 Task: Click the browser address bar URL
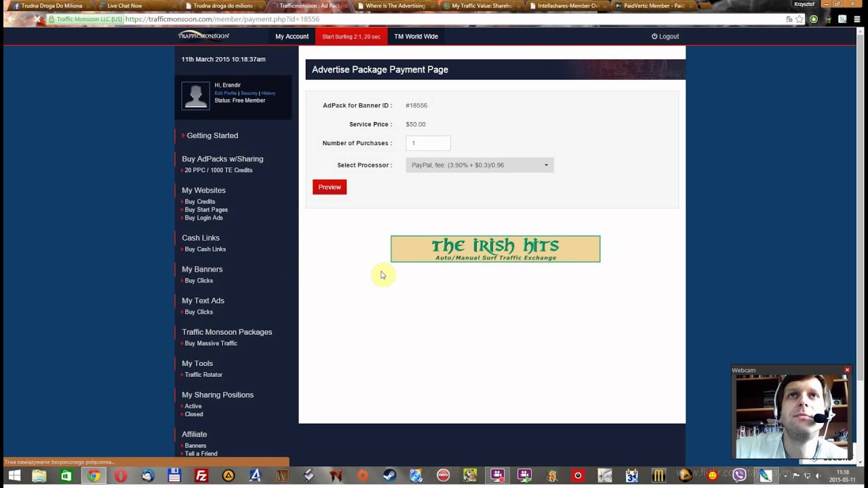pyautogui.click(x=222, y=19)
